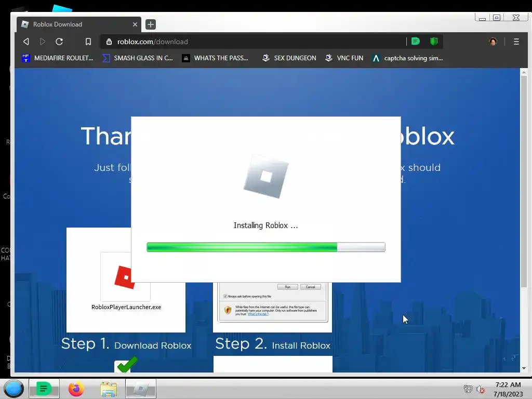
Task: Open green chat app in taskbar
Action: point(44,389)
